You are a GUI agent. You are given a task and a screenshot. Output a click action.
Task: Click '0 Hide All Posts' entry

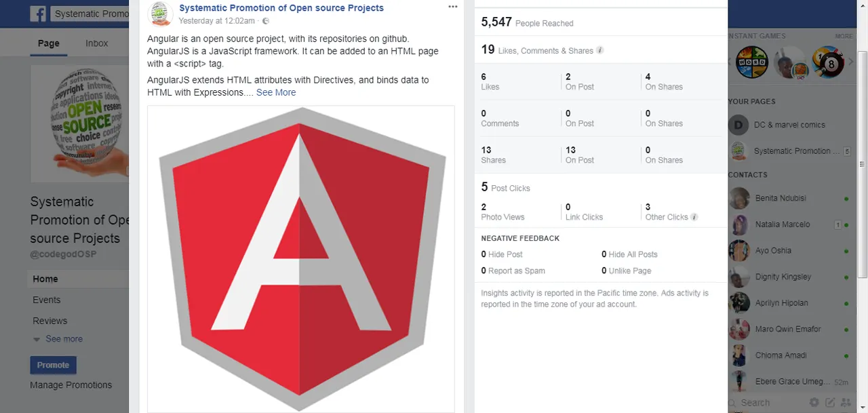pyautogui.click(x=629, y=254)
